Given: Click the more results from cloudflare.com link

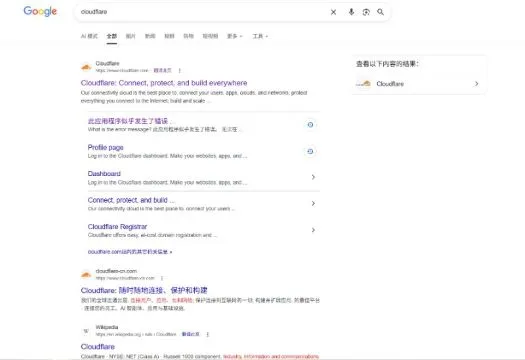Looking at the screenshot, I should [x=130, y=252].
